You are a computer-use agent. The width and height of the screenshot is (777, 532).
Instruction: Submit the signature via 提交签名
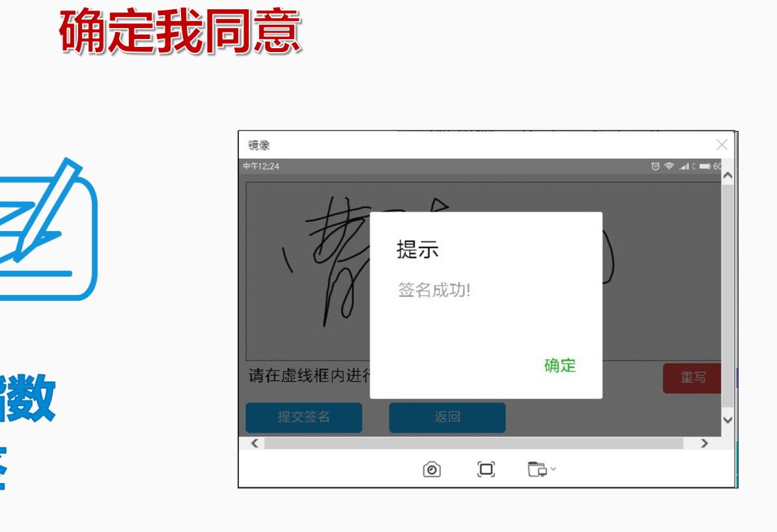[x=304, y=417]
